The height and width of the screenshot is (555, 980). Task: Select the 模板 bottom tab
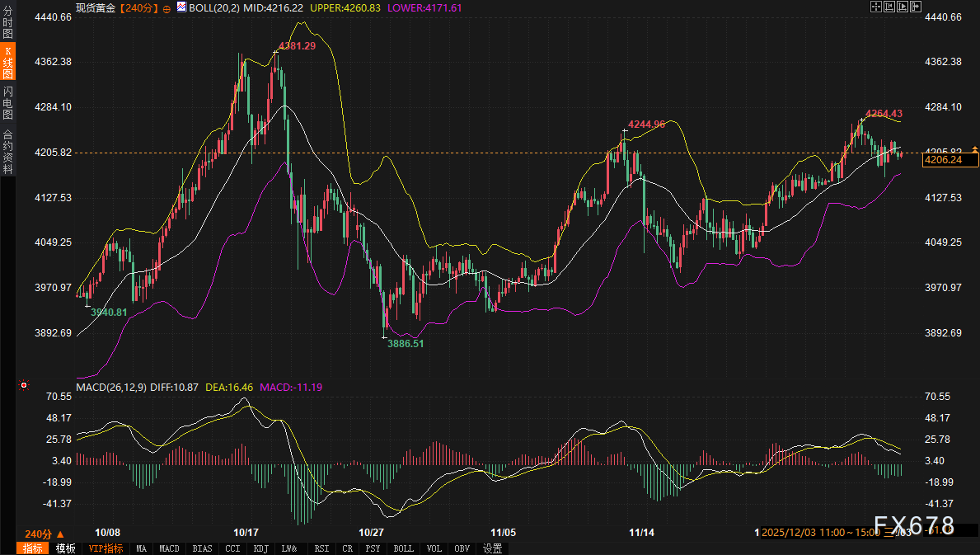tap(65, 548)
